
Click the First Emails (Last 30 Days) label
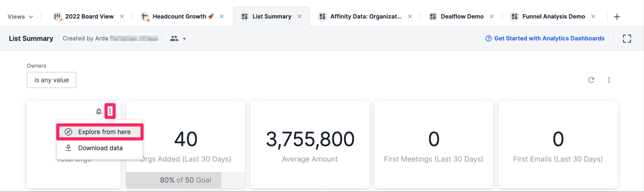(558, 159)
